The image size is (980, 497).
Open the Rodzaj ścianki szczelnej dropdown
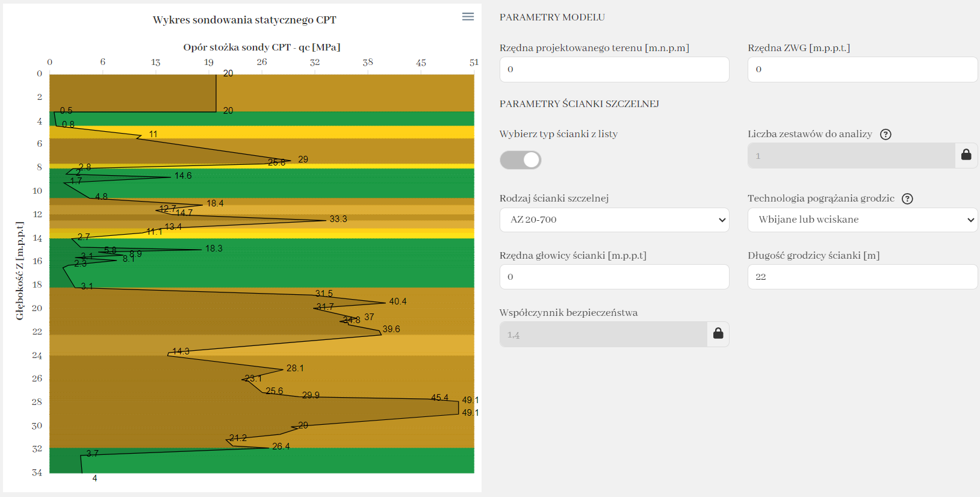(x=614, y=220)
